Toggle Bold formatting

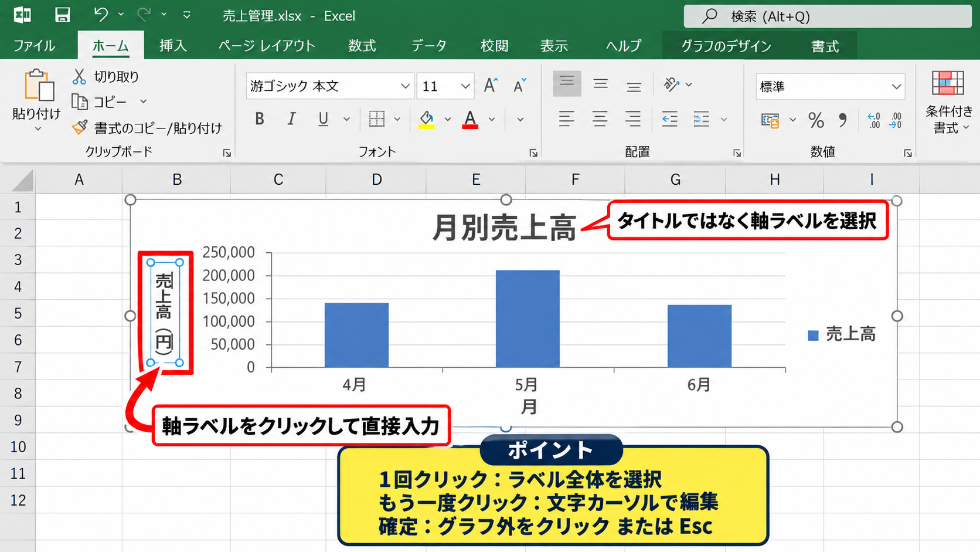(x=260, y=119)
